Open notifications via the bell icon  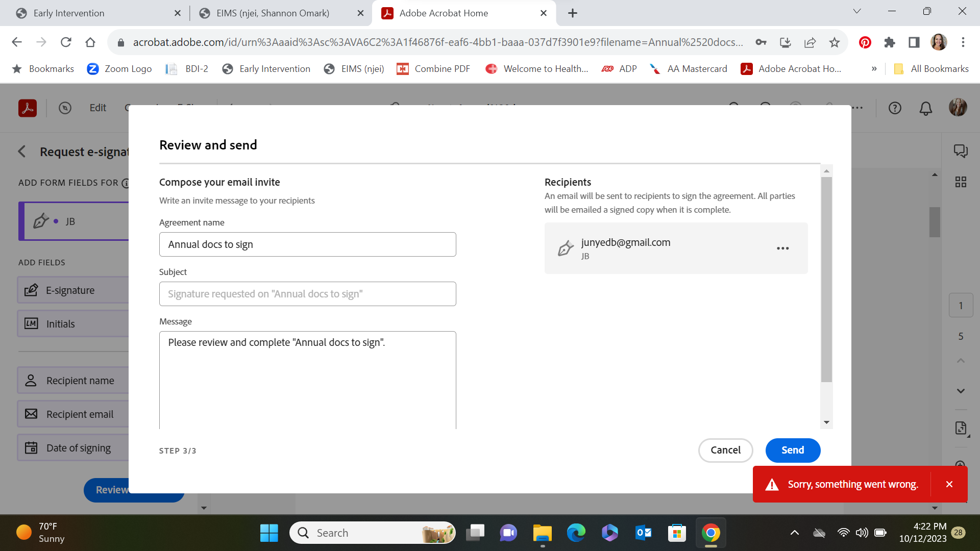(x=925, y=108)
